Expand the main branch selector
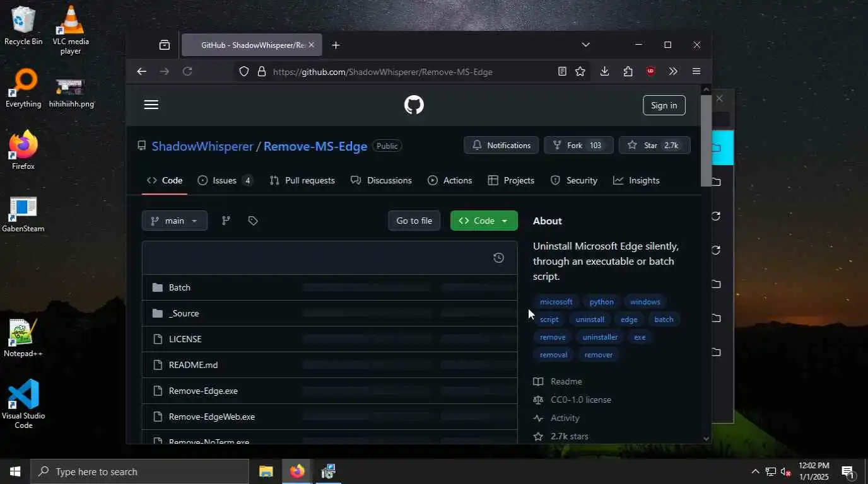This screenshot has height=484, width=868. (175, 221)
